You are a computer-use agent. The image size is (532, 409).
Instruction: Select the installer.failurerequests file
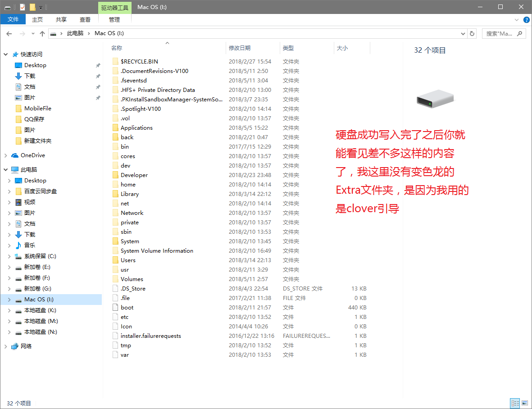click(x=150, y=336)
